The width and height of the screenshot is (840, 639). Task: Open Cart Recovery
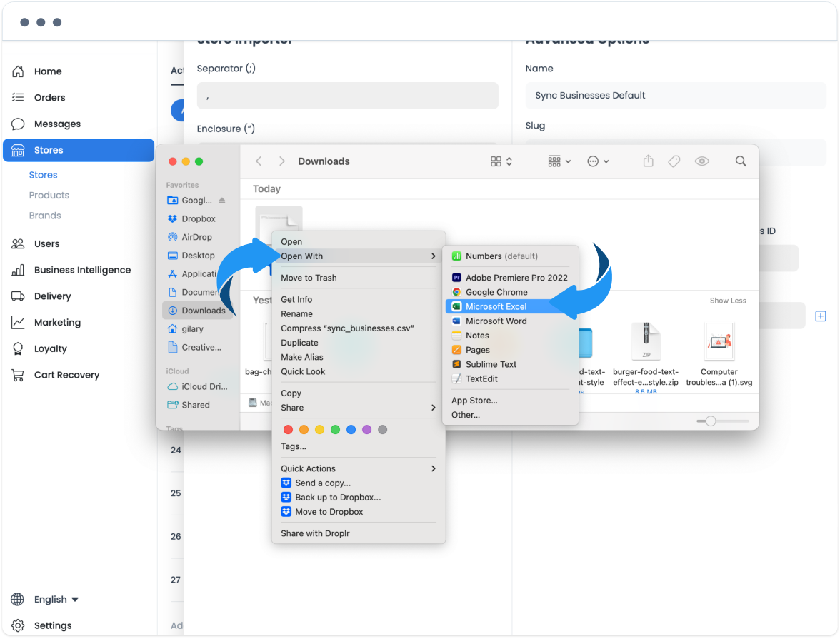[x=66, y=375]
